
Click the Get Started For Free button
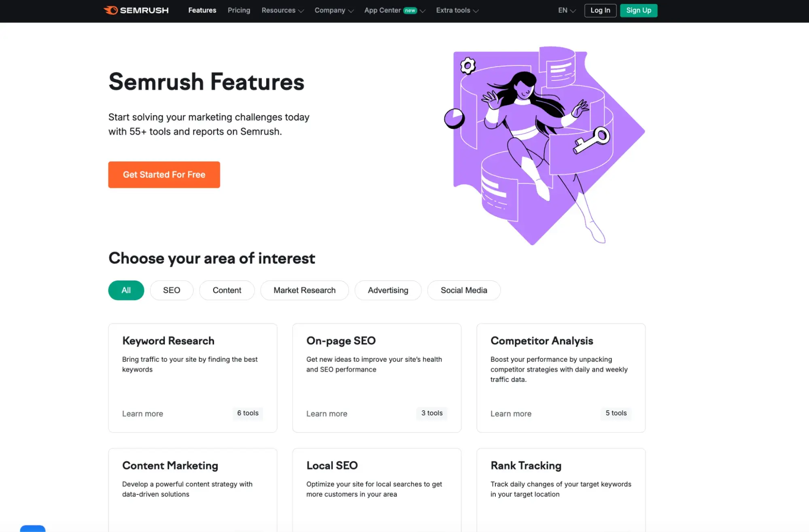(x=164, y=174)
